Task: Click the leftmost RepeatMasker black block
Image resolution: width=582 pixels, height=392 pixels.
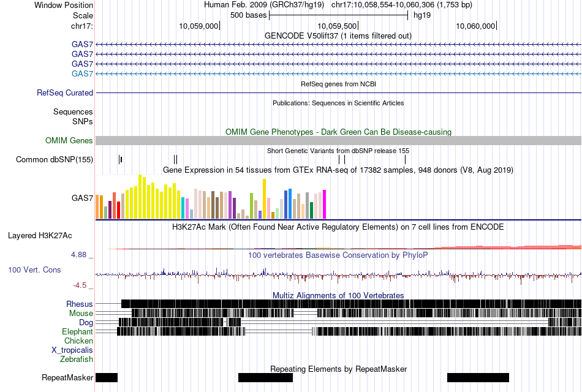Action: tap(107, 377)
